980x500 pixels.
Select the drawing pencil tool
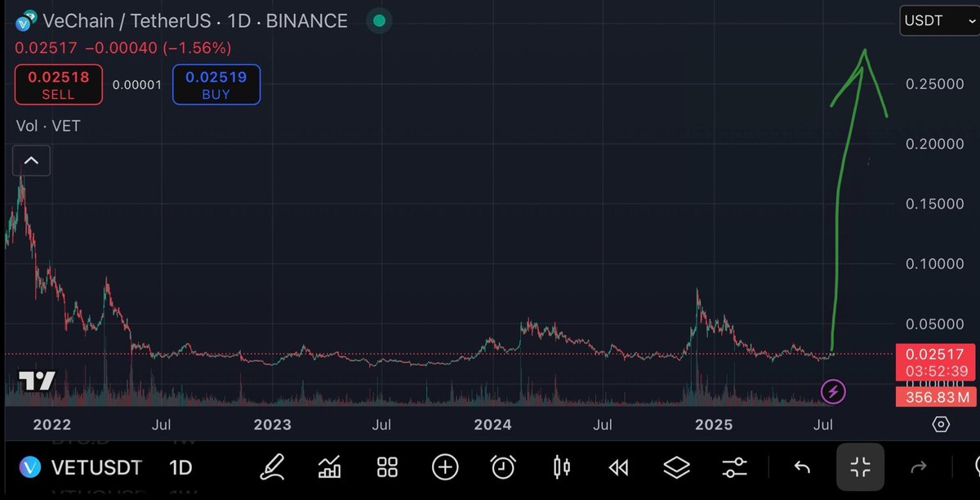coord(274,467)
